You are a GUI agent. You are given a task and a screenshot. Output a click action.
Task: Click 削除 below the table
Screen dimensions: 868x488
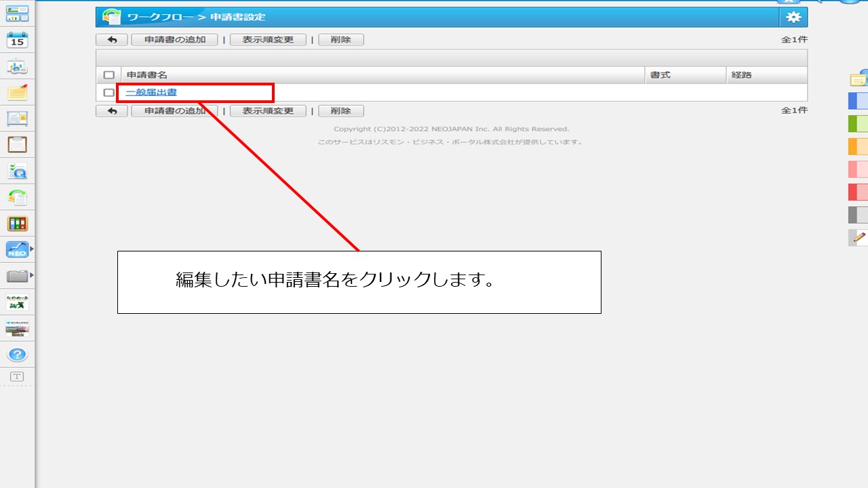click(x=341, y=111)
